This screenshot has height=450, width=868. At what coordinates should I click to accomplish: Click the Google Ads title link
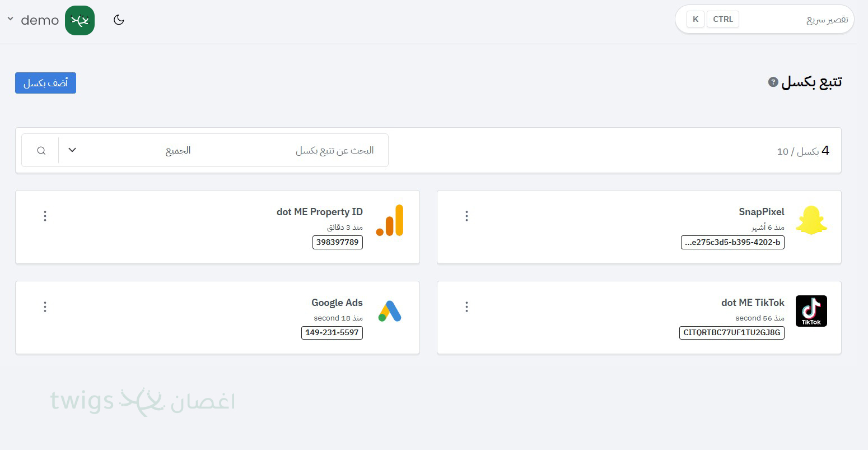click(x=337, y=303)
